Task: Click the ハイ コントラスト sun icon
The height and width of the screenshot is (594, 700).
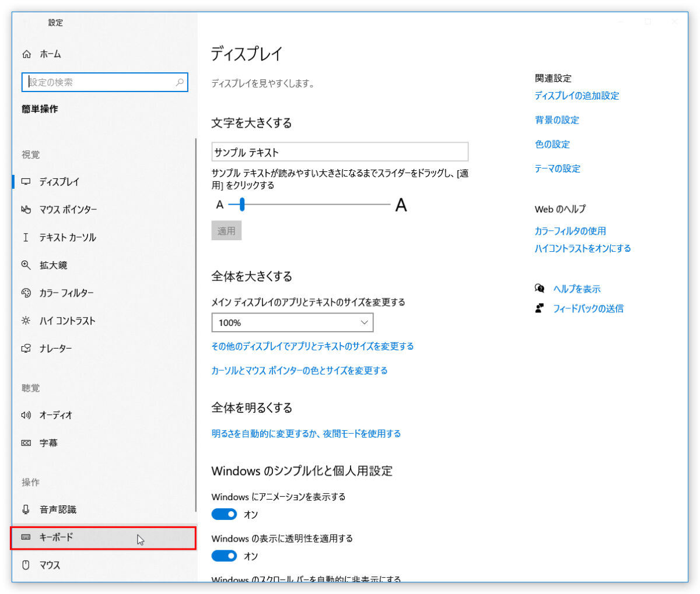Action: click(26, 321)
